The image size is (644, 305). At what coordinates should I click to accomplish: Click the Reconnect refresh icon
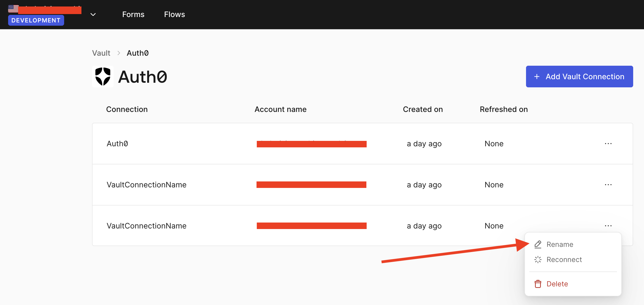pyautogui.click(x=538, y=259)
